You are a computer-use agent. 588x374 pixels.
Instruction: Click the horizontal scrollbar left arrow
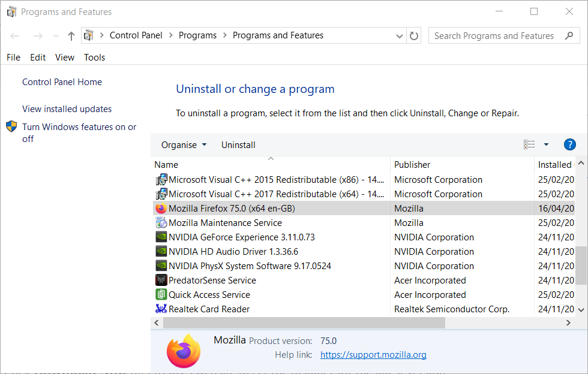pos(157,322)
